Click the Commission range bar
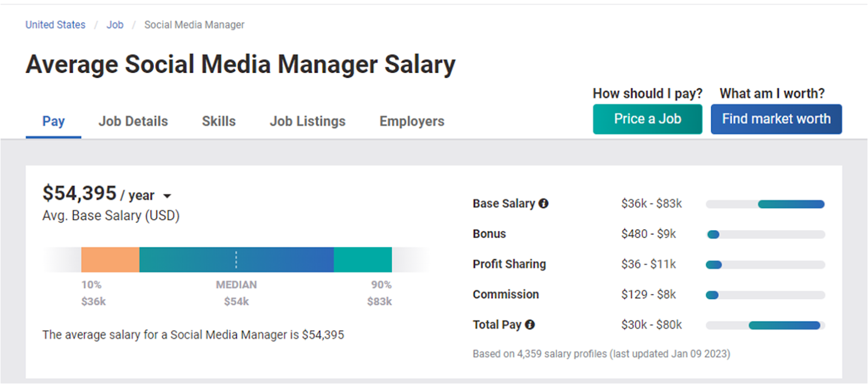 coord(765,295)
